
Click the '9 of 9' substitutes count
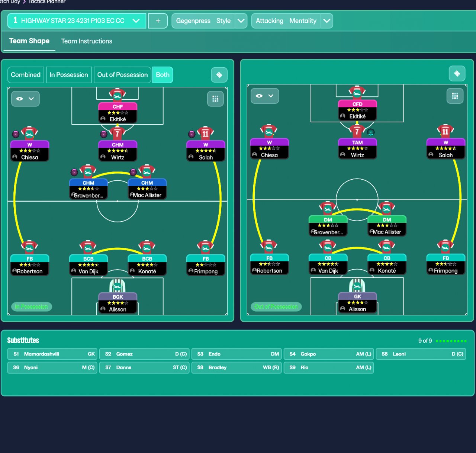coord(425,341)
